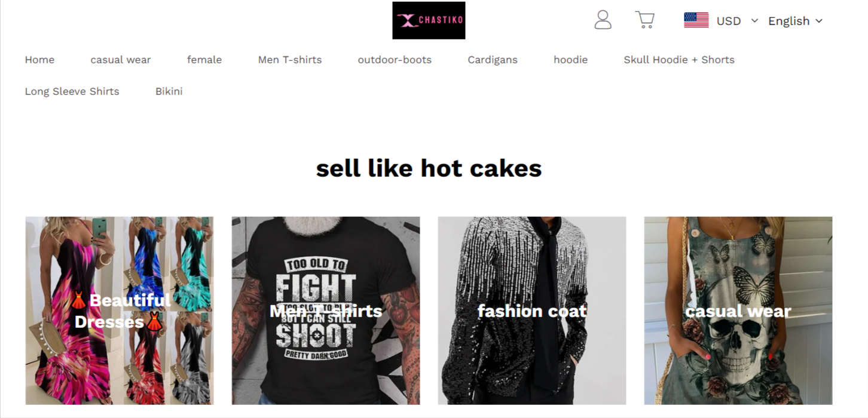868x418 pixels.
Task: Open the hoodie menu link
Action: coord(570,60)
